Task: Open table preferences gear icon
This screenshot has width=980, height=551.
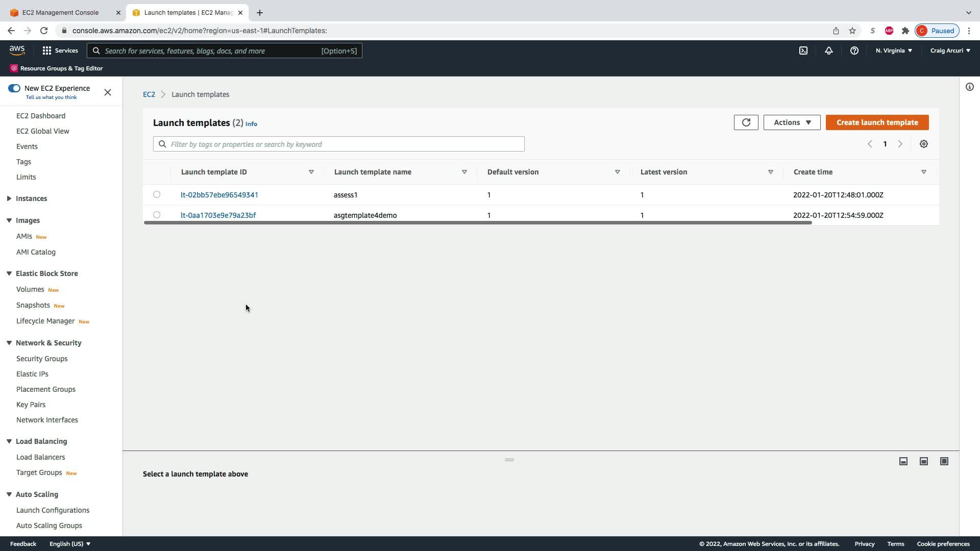Action: pos(923,144)
